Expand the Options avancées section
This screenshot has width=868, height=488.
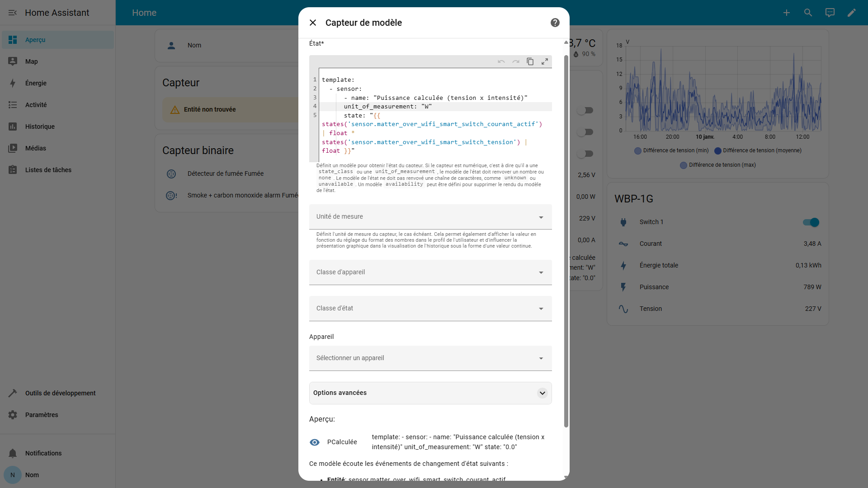pos(430,393)
